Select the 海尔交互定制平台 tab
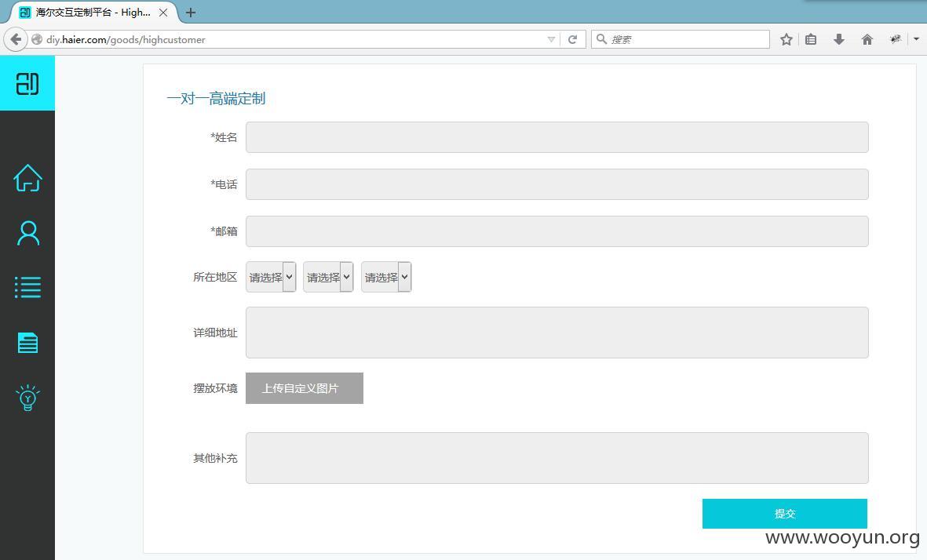 point(93,13)
